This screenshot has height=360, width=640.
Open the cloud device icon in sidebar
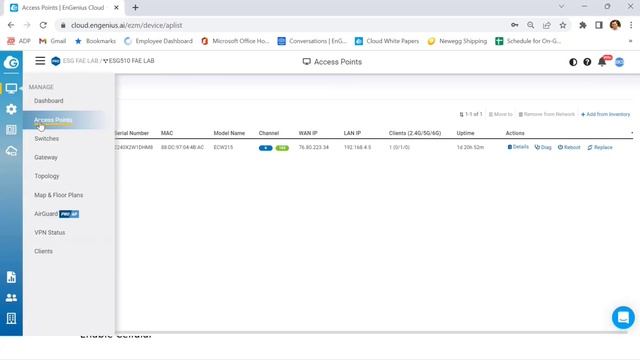pyautogui.click(x=11, y=151)
